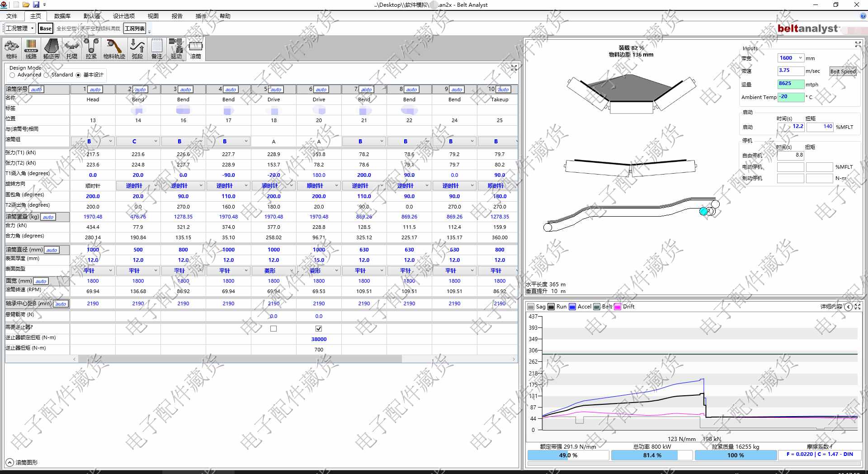868x474 pixels.
Task: Click the 带速 3.75 input field
Action: 791,71
